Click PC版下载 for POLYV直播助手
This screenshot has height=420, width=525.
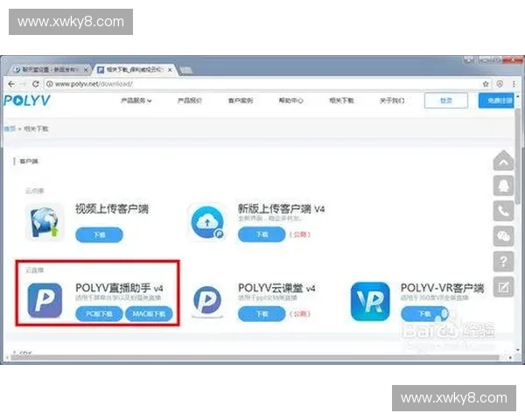(x=99, y=314)
